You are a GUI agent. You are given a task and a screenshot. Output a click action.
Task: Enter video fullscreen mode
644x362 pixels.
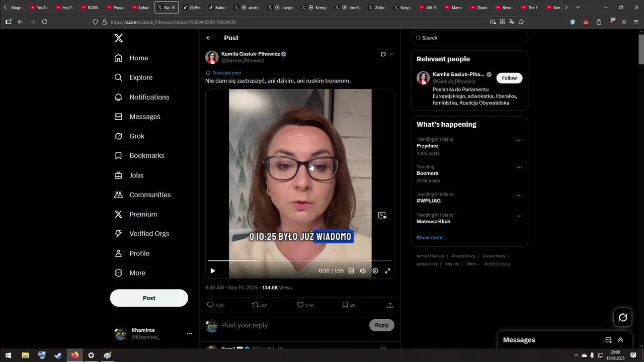[x=387, y=271]
